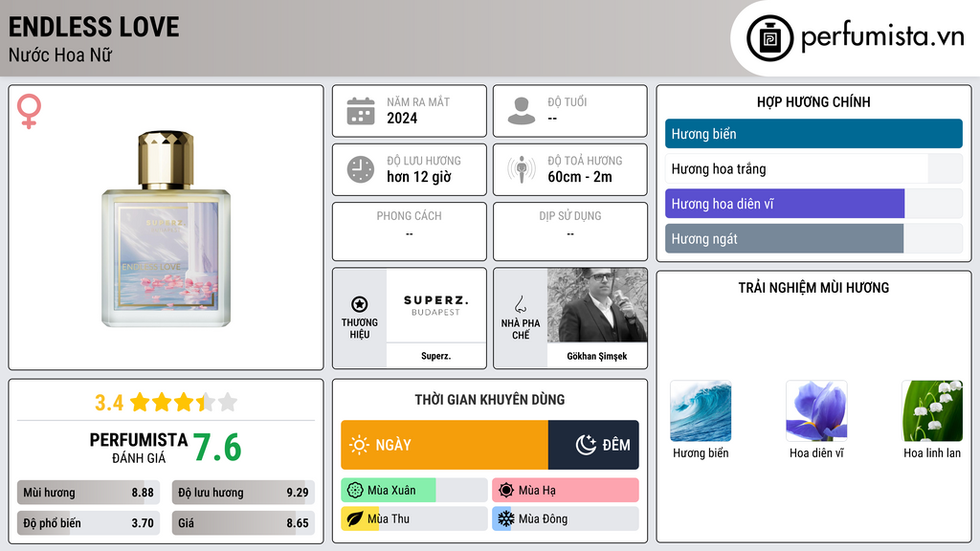Click the person icon beside Độ tuổi
The height and width of the screenshot is (551, 980).
pyautogui.click(x=522, y=111)
